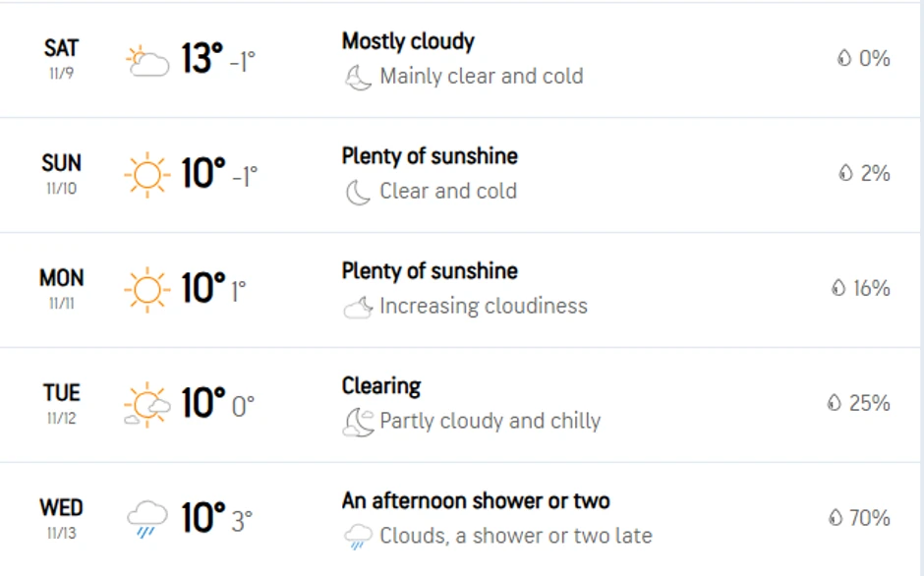The height and width of the screenshot is (576, 924).
Task: Click Wednesday's night shower cloud icon
Action: pos(358,537)
